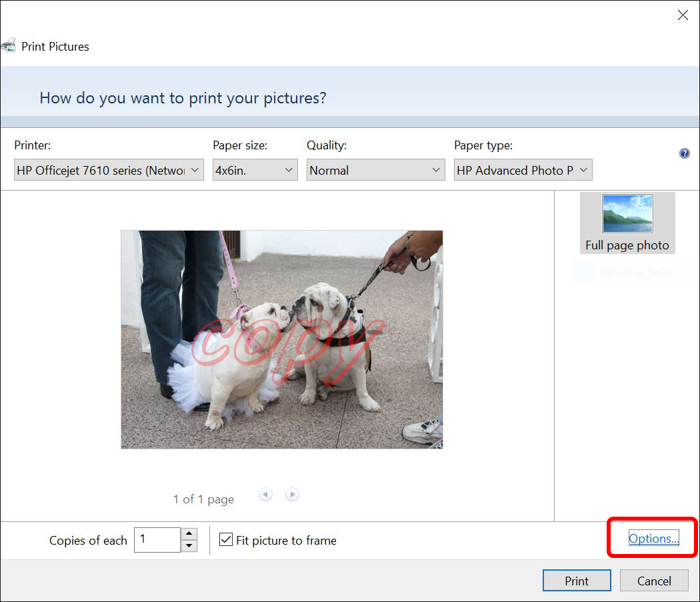The image size is (700, 602).
Task: Increase copies with the up arrow
Action: pyautogui.click(x=189, y=533)
